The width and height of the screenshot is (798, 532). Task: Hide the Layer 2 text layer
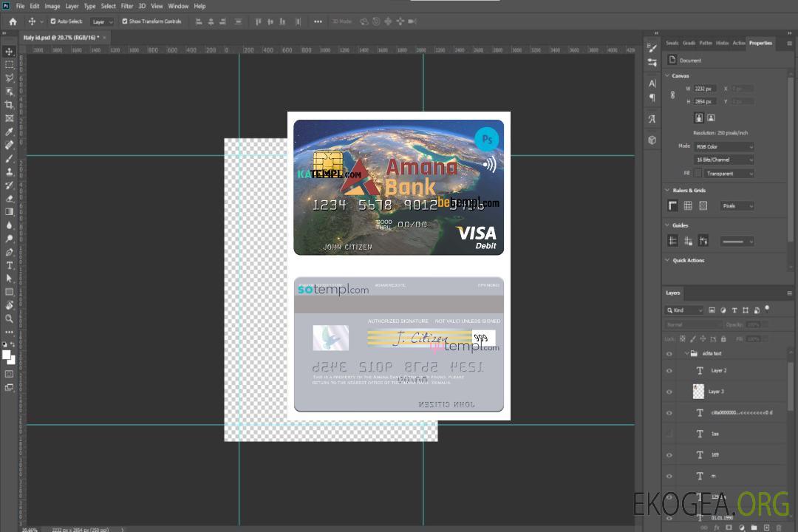[669, 371]
